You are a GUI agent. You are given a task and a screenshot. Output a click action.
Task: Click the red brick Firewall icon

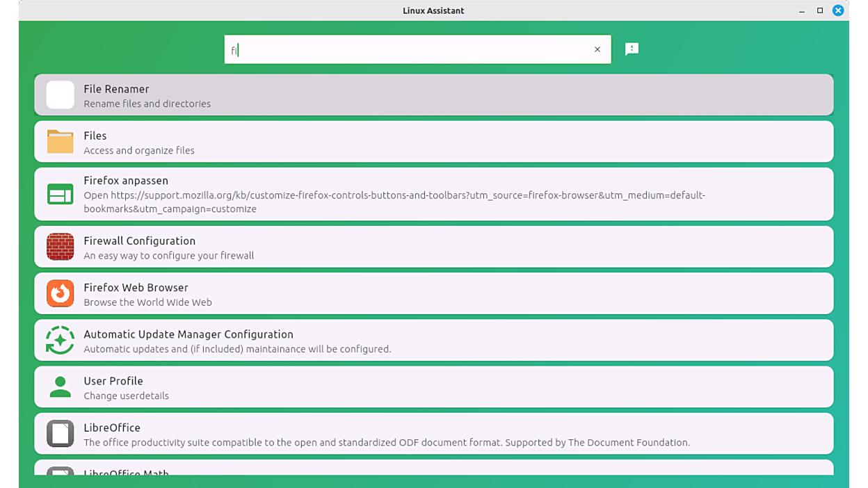61,247
